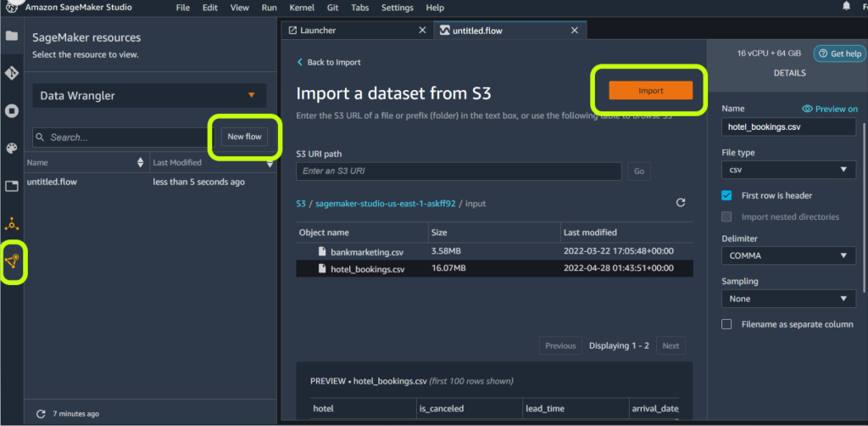This screenshot has width=868, height=426.
Task: Open the File type csv dropdown
Action: click(789, 170)
